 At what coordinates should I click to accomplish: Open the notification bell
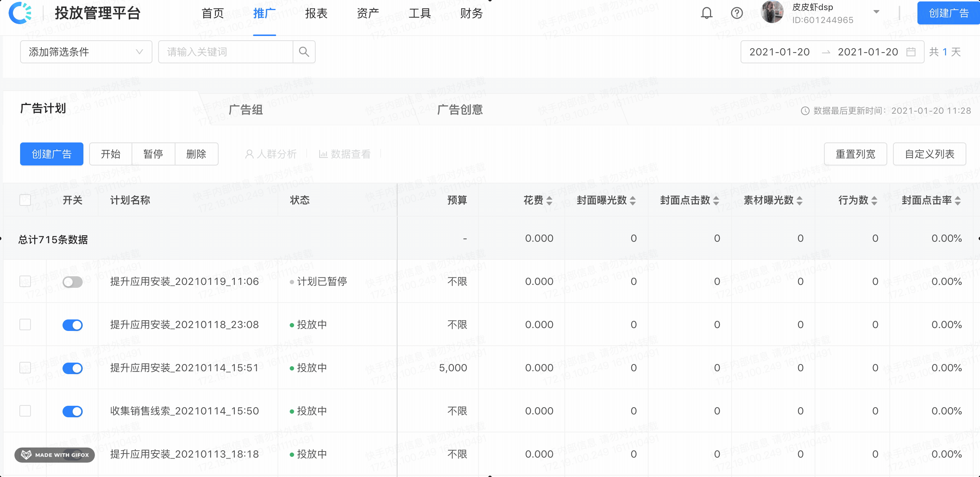[706, 13]
